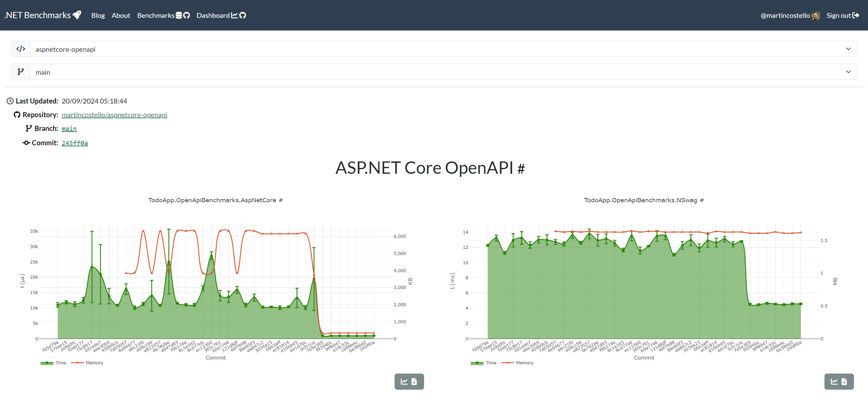Image resolution: width=868 pixels, height=401 pixels.
Task: Click the main branch hyperlink
Action: [69, 128]
